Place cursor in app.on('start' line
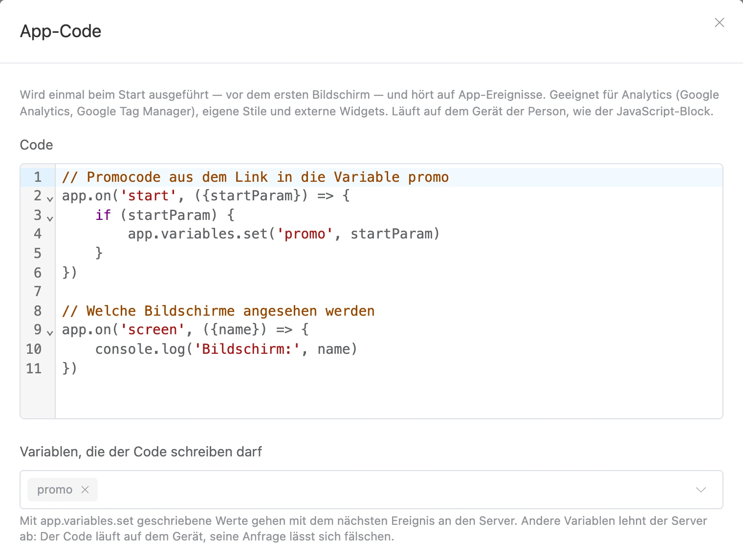This screenshot has width=743, height=560. coord(206,196)
